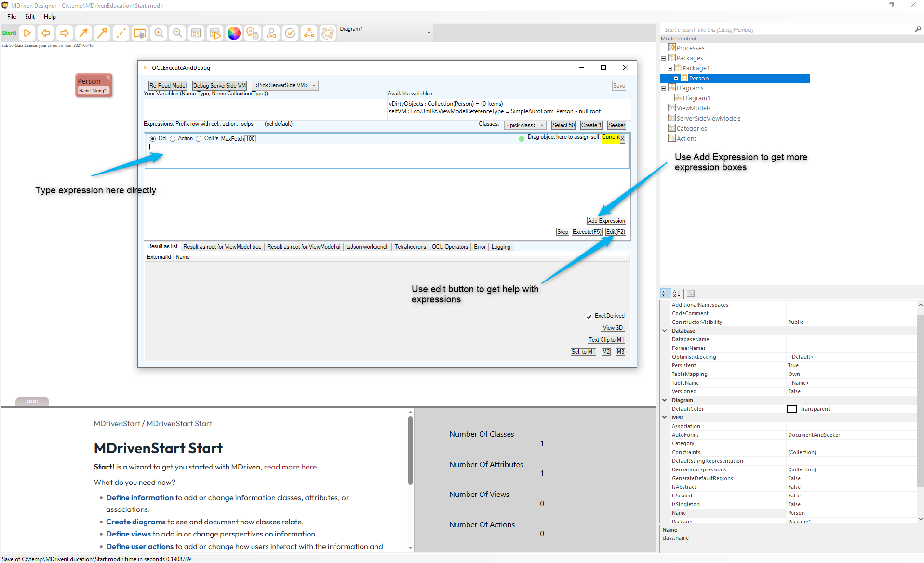Click the left arrow navigate back icon
This screenshot has width=924, height=563.
click(46, 33)
